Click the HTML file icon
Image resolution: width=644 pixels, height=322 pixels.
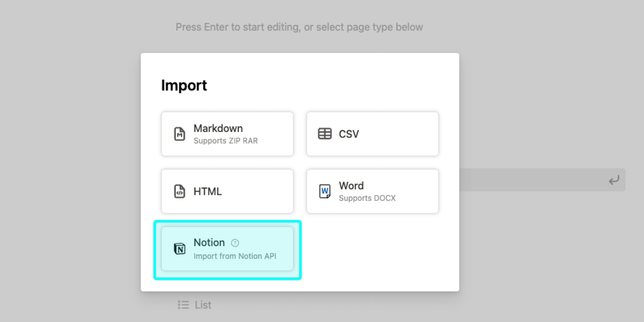(179, 191)
